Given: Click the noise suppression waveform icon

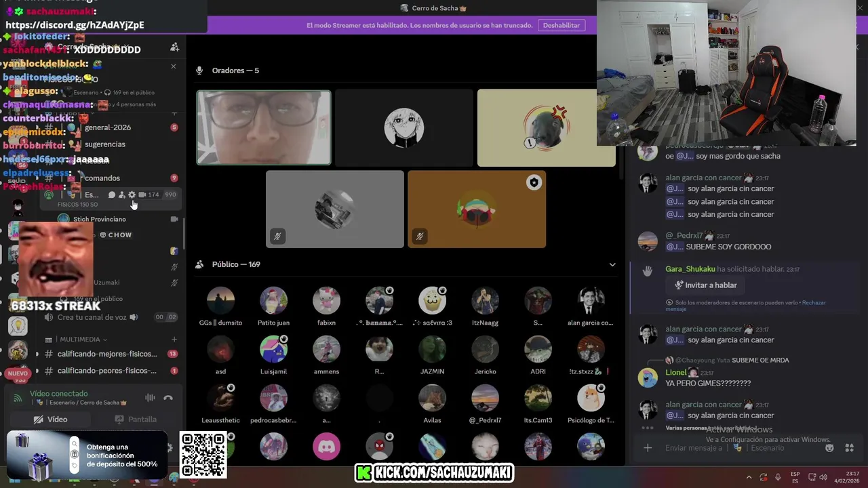Looking at the screenshot, I should click(x=150, y=398).
